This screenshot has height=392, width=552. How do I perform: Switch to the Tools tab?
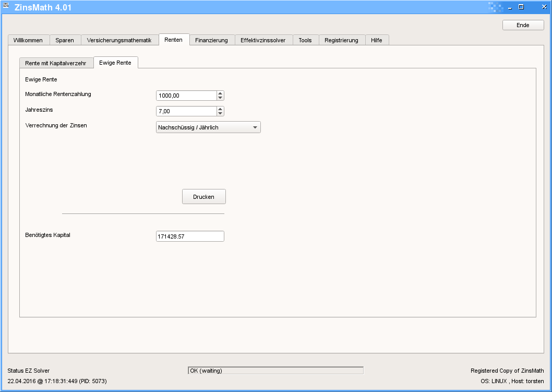(305, 40)
